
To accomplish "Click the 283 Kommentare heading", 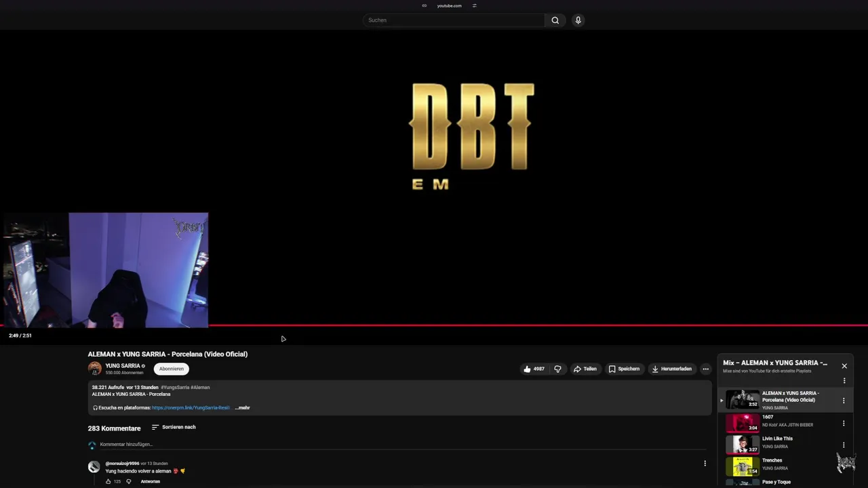I will point(114,428).
